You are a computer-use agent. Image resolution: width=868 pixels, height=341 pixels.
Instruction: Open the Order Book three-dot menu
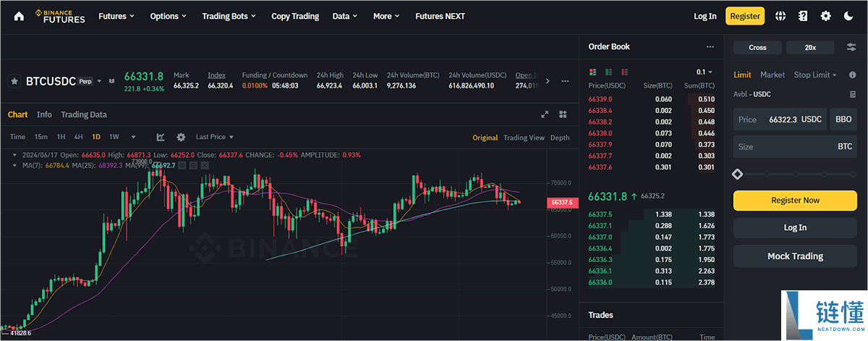pos(710,46)
